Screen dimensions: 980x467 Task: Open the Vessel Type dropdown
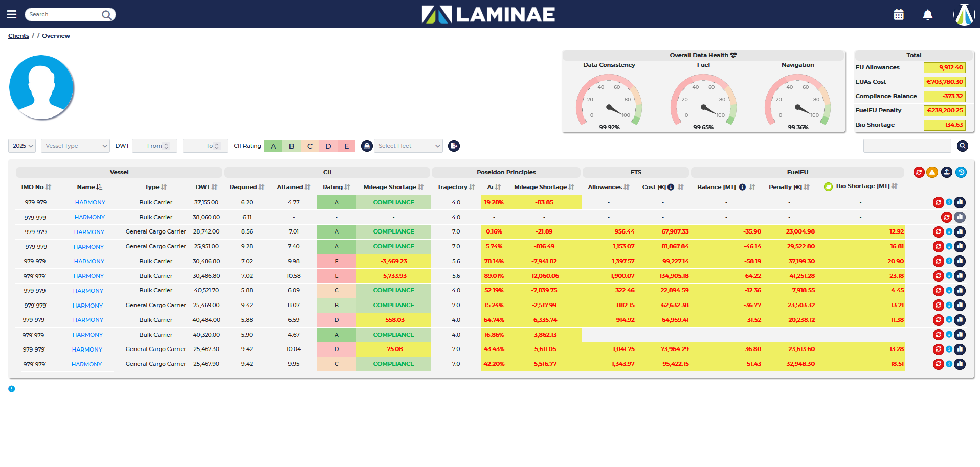click(x=76, y=146)
